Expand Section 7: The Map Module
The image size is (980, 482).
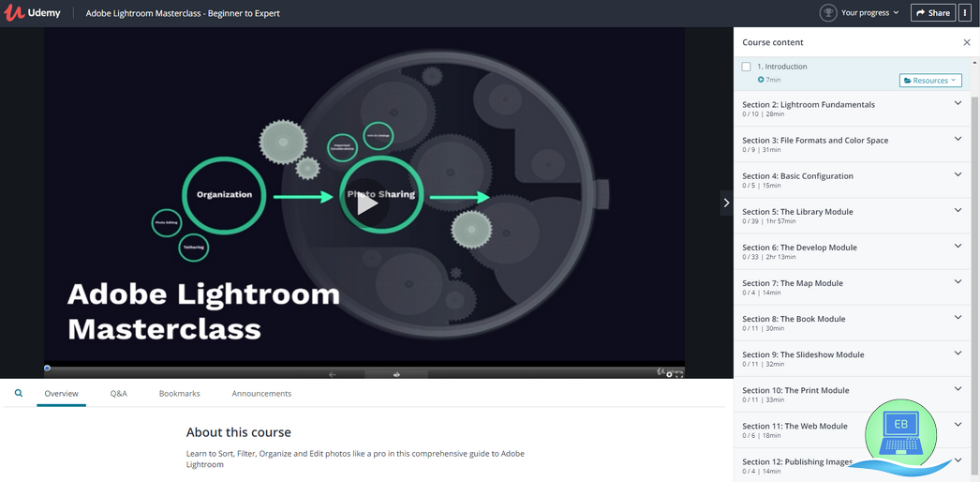[958, 281]
